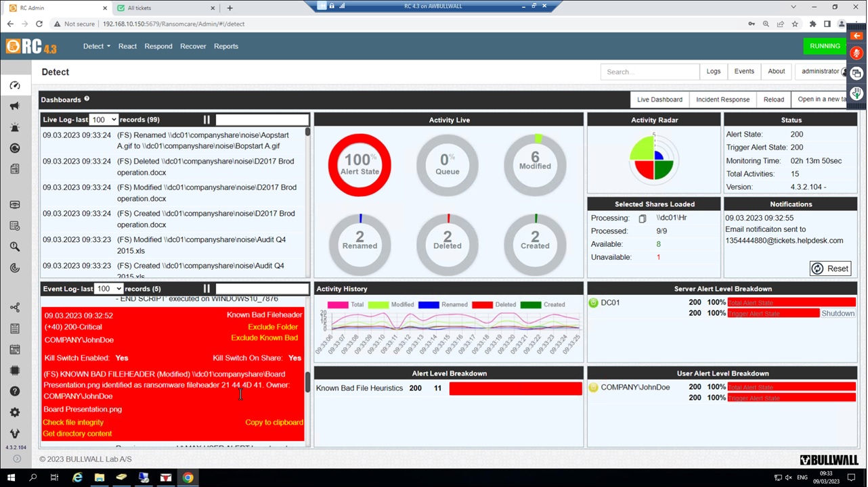Image resolution: width=868 pixels, height=487 pixels.
Task: Click the green status icon beside DC01
Action: pos(593,302)
